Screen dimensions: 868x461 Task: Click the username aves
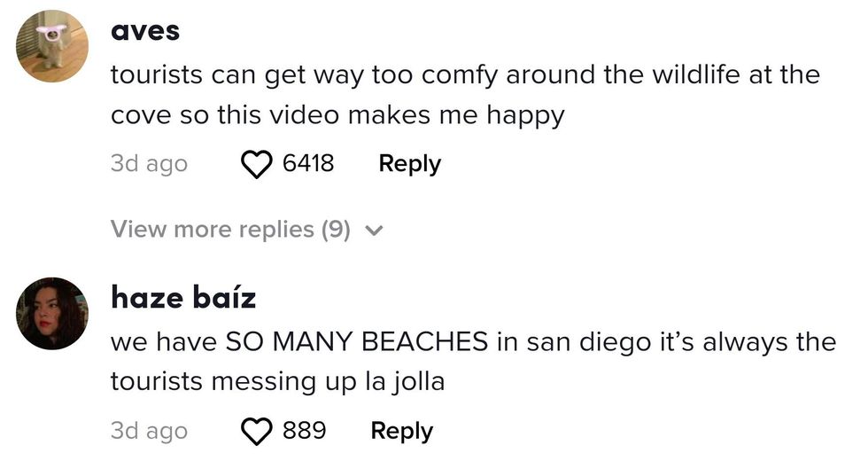[145, 31]
